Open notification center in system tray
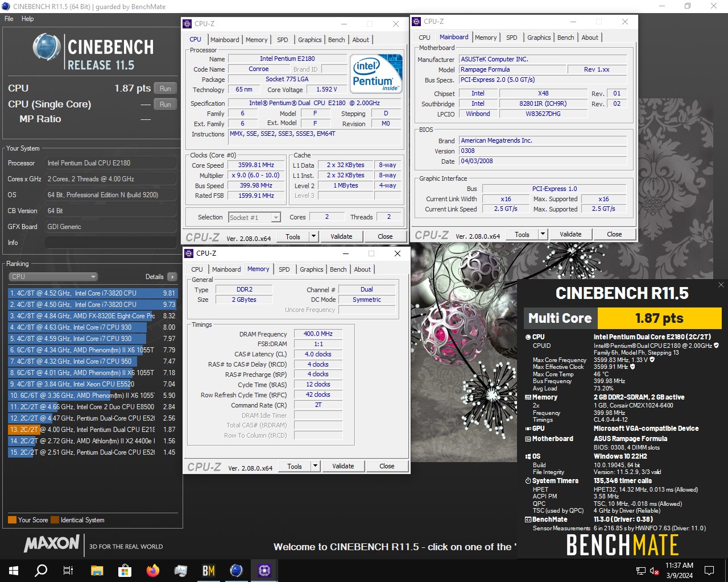 [x=709, y=570]
